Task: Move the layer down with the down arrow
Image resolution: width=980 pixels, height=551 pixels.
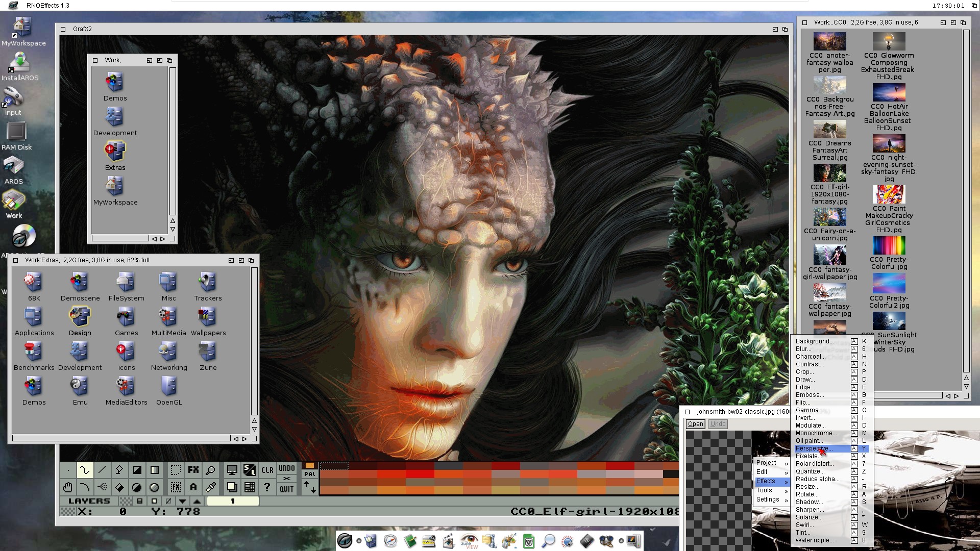Action: coord(183,501)
